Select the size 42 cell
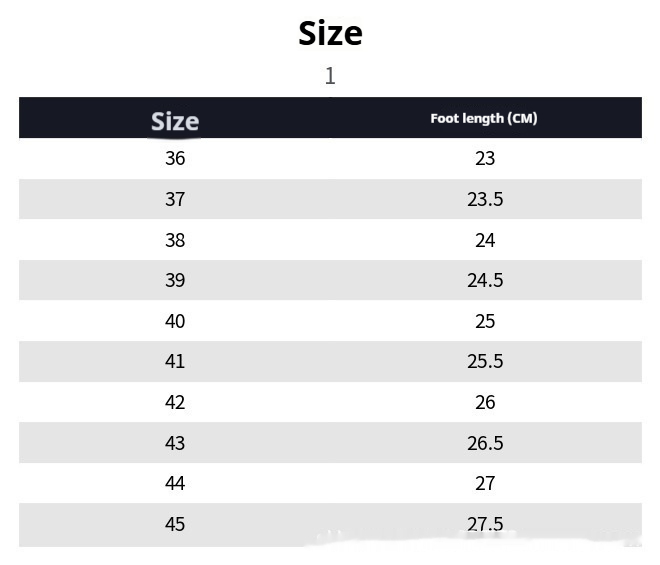This screenshot has height=565, width=660. pyautogui.click(x=175, y=402)
